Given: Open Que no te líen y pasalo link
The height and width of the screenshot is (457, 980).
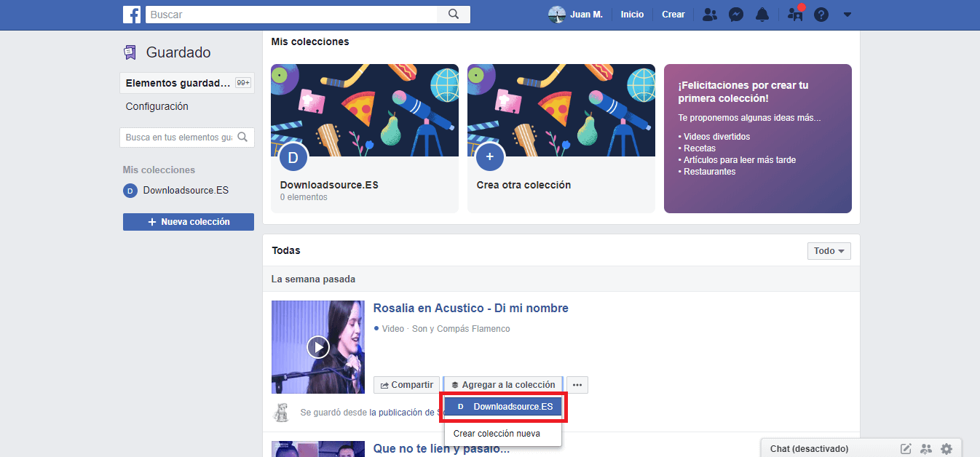Looking at the screenshot, I should pyautogui.click(x=441, y=449).
